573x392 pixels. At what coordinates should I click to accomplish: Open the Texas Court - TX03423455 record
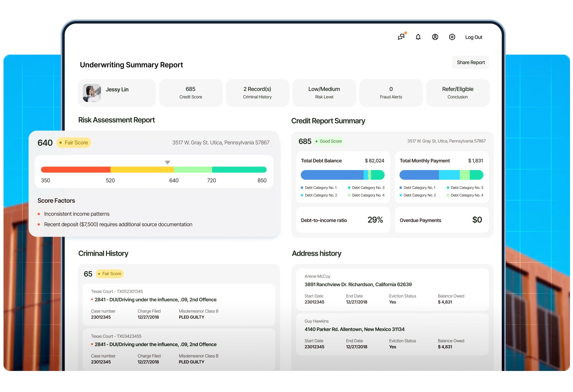tap(179, 350)
